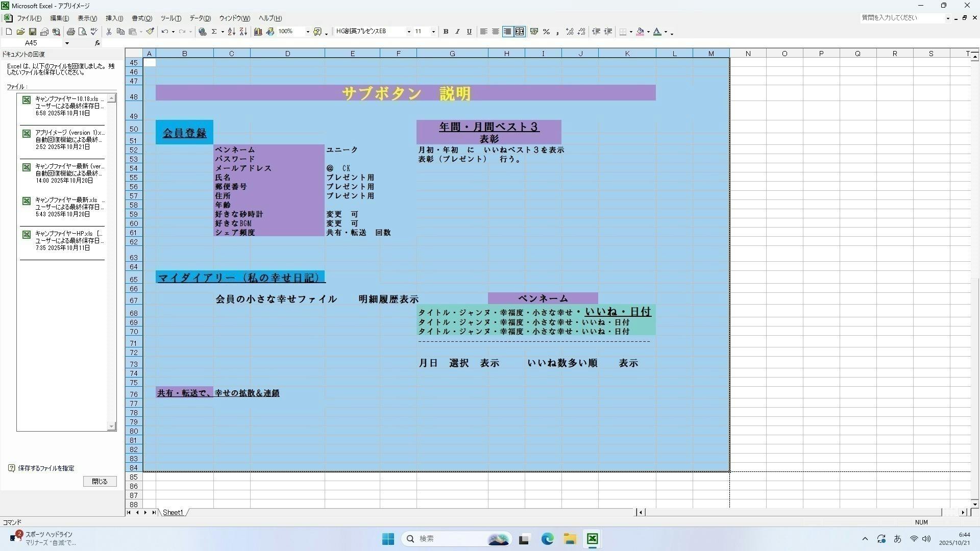This screenshot has height=551, width=980.
Task: Apply percent style format
Action: coord(546,32)
